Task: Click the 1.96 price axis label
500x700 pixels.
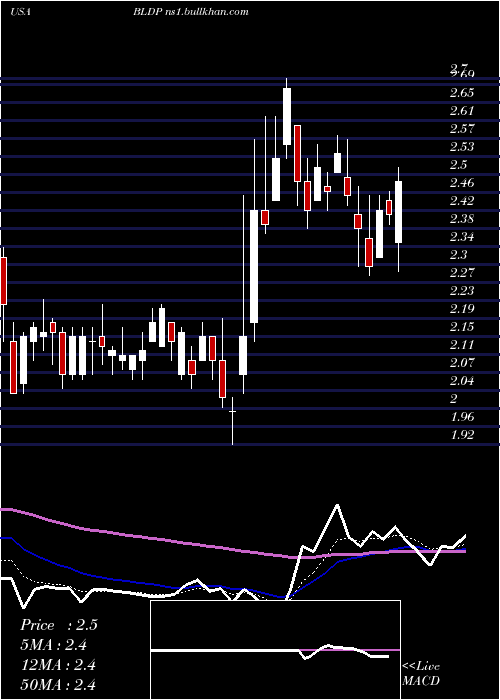Action: tap(462, 417)
